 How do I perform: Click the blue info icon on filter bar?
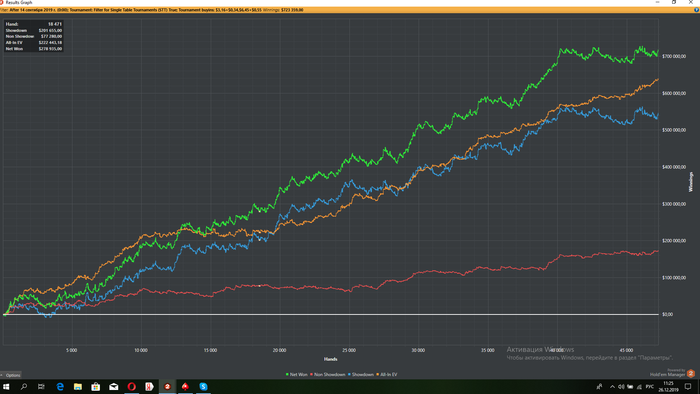tap(696, 10)
